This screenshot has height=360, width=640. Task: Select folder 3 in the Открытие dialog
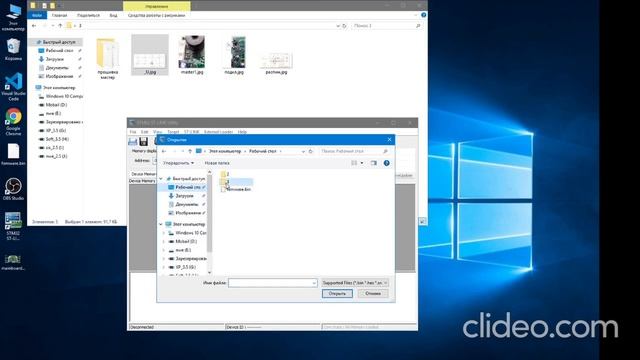(236, 181)
